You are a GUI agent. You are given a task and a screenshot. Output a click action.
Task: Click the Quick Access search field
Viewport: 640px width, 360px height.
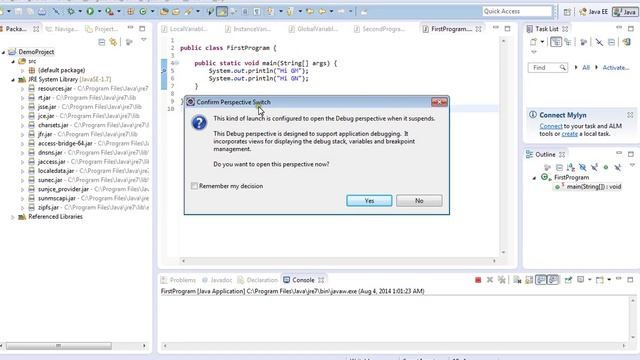(x=517, y=11)
